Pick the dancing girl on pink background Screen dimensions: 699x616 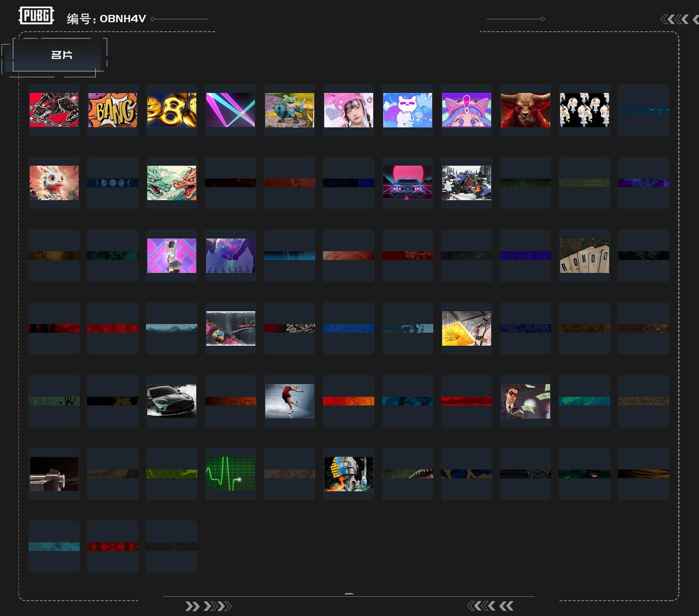coord(172,255)
